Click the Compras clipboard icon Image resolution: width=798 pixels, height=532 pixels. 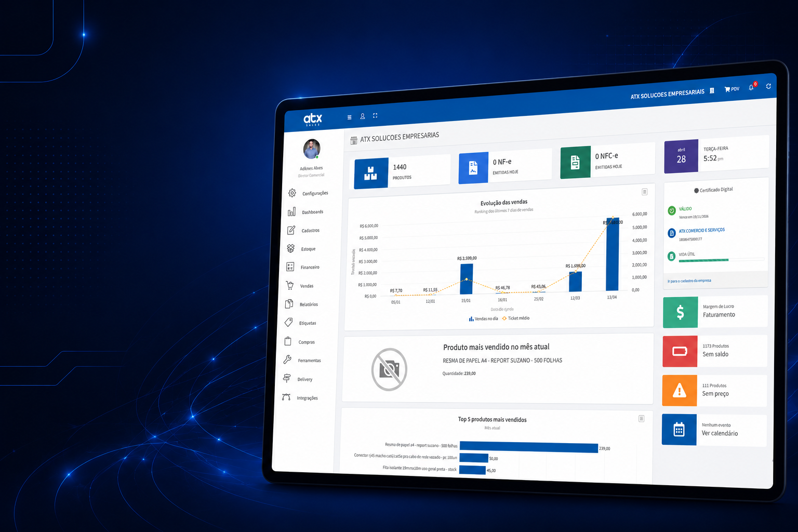[x=288, y=341]
